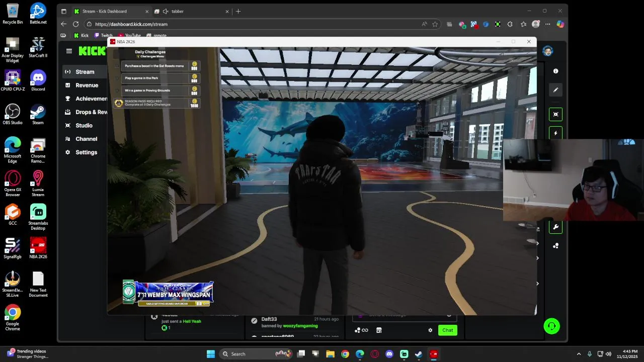Click the green focus-frame icon on right panel
The width and height of the screenshot is (644, 362).
555,114
